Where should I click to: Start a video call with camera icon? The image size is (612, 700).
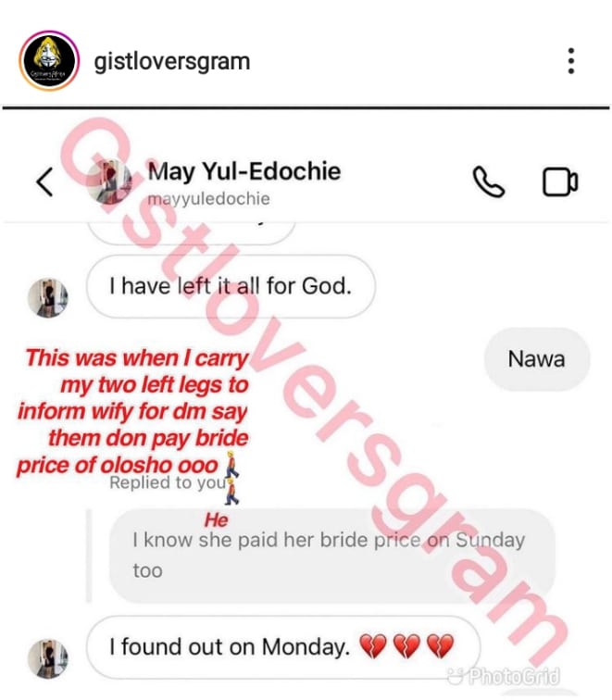coord(560,181)
